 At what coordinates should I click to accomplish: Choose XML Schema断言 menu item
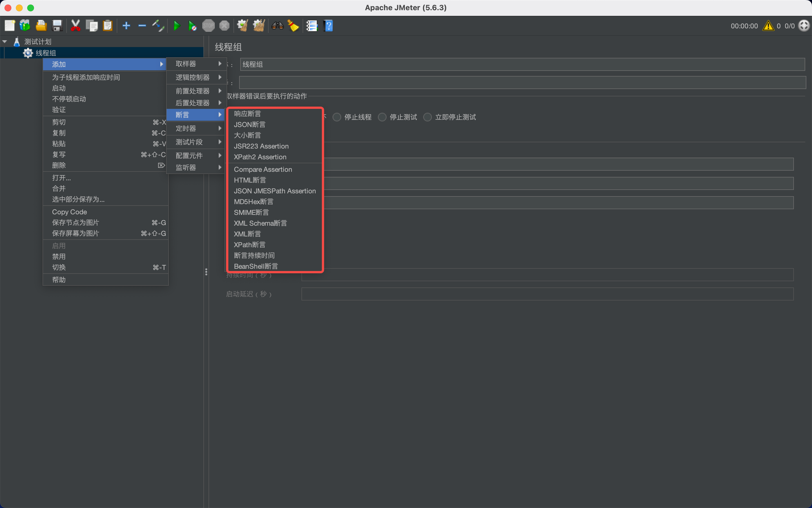pos(275,223)
